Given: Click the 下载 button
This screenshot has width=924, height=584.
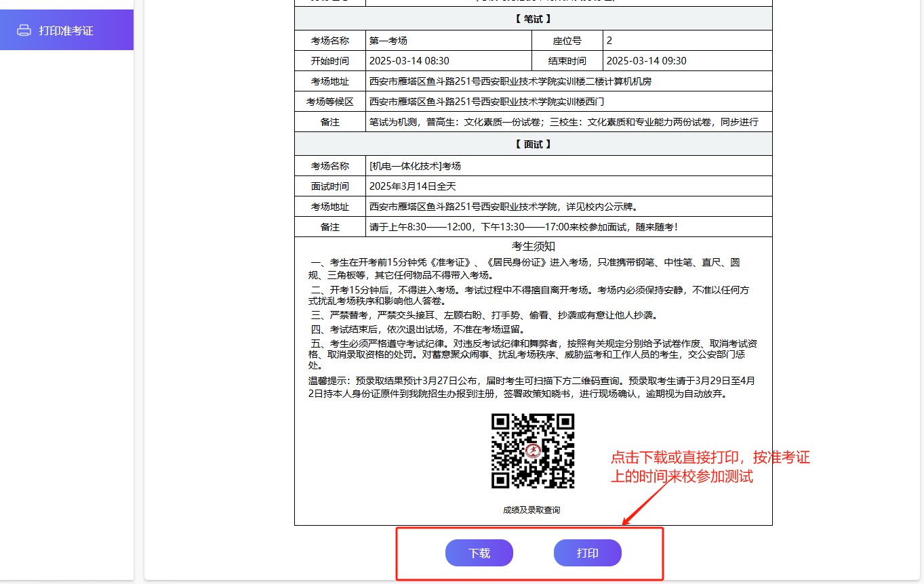Looking at the screenshot, I should 479,553.
